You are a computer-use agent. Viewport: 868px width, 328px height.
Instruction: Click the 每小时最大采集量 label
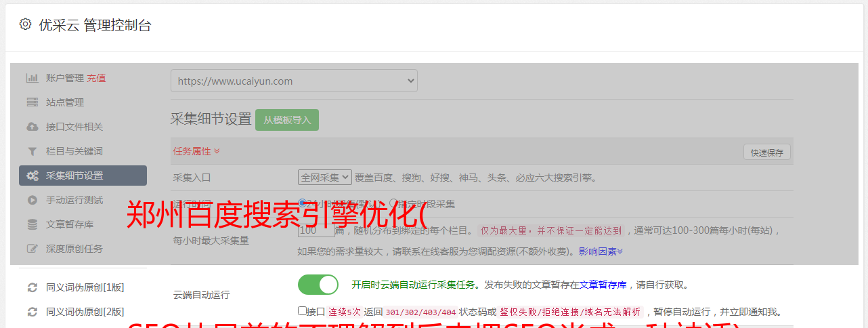tap(211, 241)
